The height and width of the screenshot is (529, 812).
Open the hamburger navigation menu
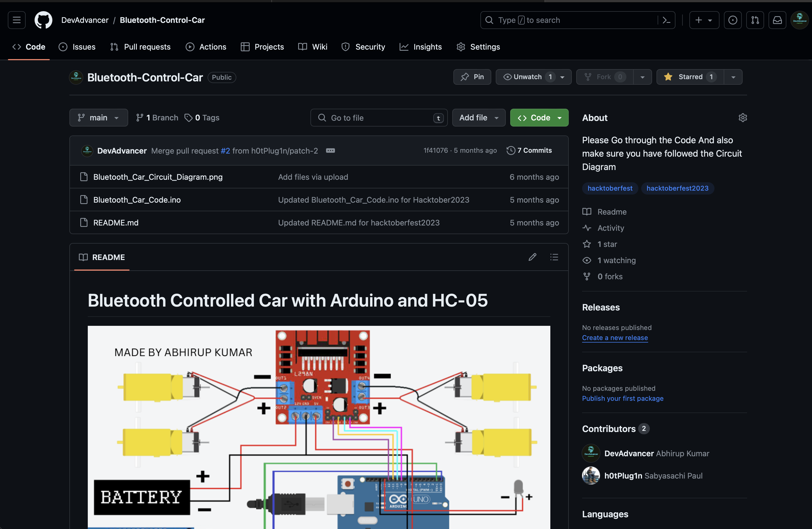[x=17, y=20]
